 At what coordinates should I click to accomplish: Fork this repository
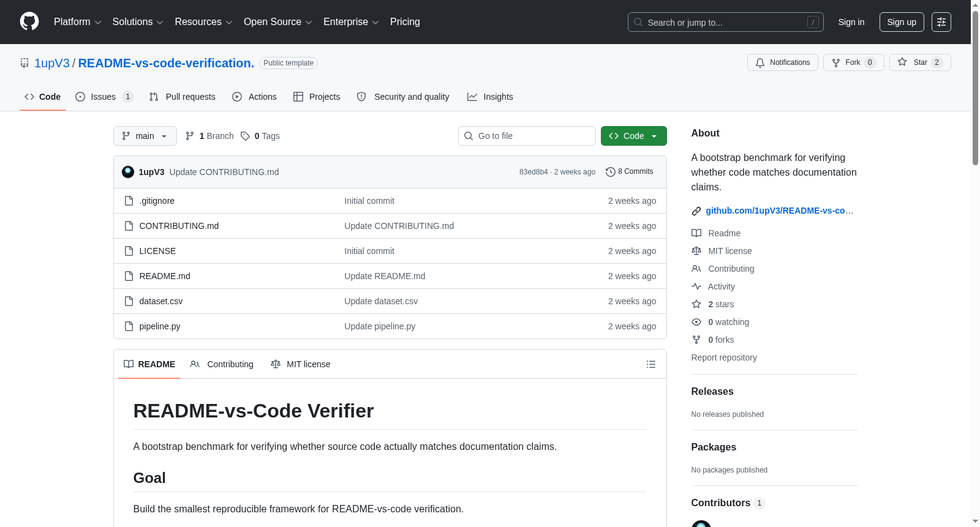tap(853, 62)
